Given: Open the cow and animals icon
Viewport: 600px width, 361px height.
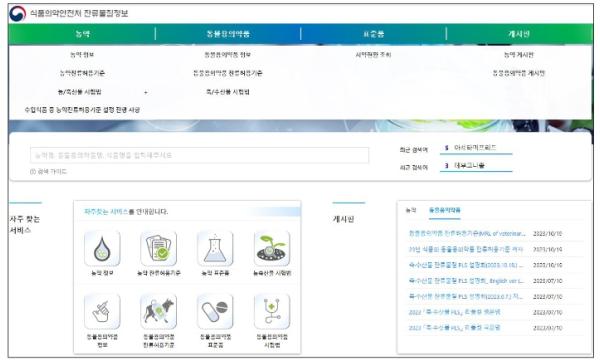Looking at the screenshot, I should 158,311.
